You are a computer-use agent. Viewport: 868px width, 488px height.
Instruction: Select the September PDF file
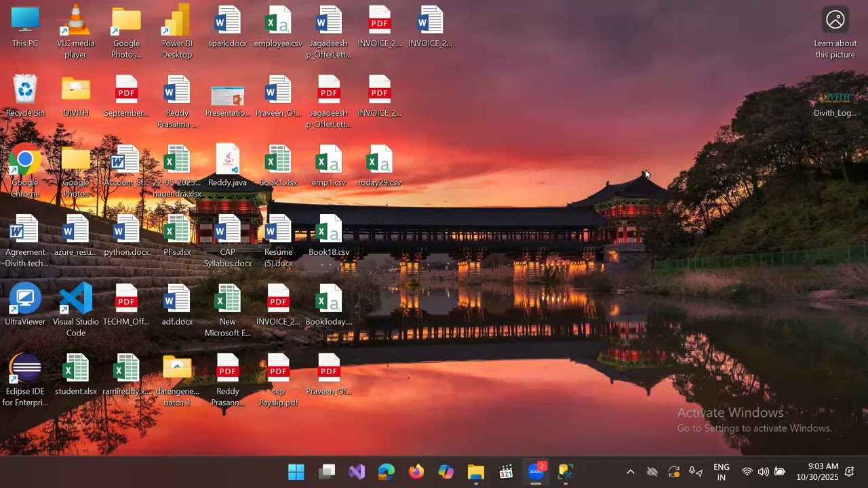coord(126,96)
